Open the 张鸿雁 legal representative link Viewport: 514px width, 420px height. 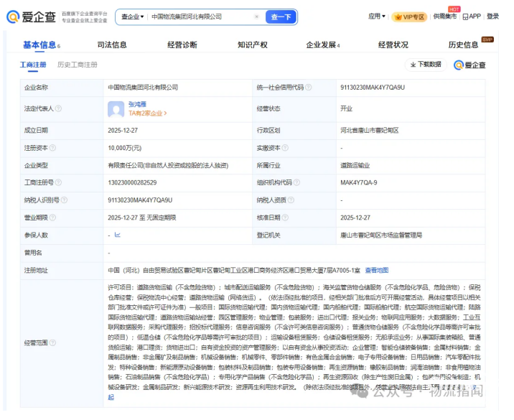point(137,104)
